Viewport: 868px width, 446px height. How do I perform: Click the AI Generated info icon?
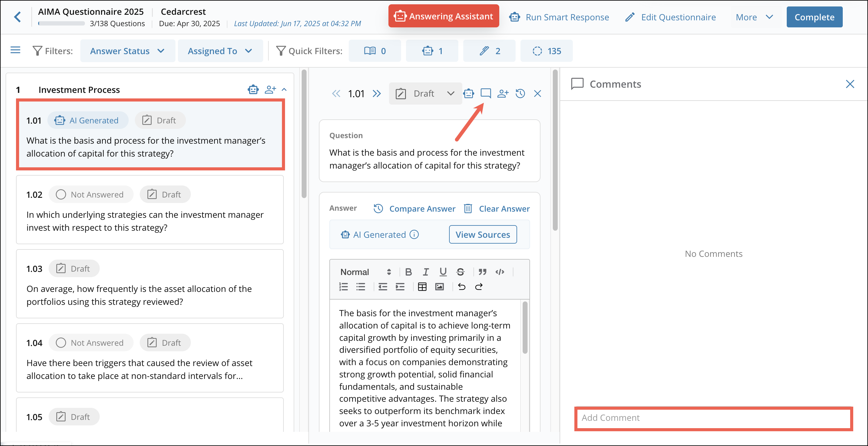414,234
